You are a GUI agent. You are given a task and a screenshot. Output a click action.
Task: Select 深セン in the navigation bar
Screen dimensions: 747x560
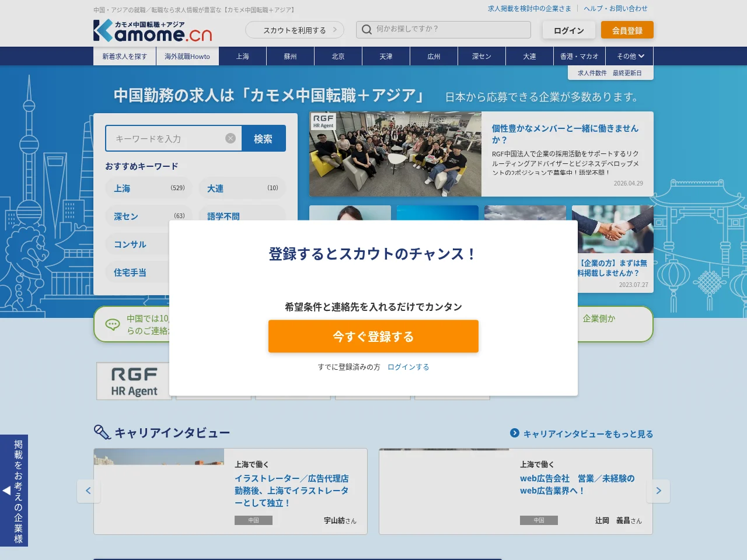[x=482, y=56]
